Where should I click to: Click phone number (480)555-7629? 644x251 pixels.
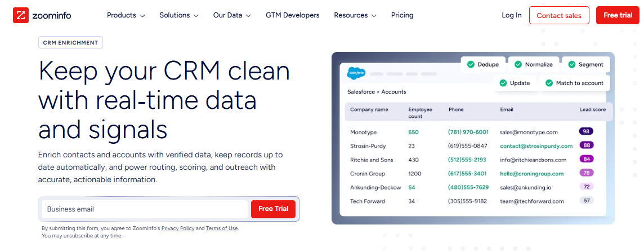(x=468, y=188)
